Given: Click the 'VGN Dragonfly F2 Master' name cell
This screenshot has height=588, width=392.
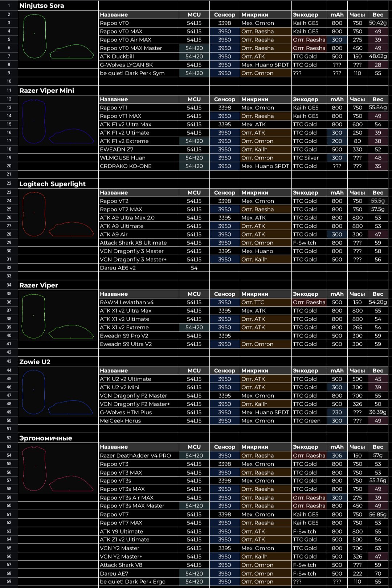Looking at the screenshot, I should coord(139,396).
